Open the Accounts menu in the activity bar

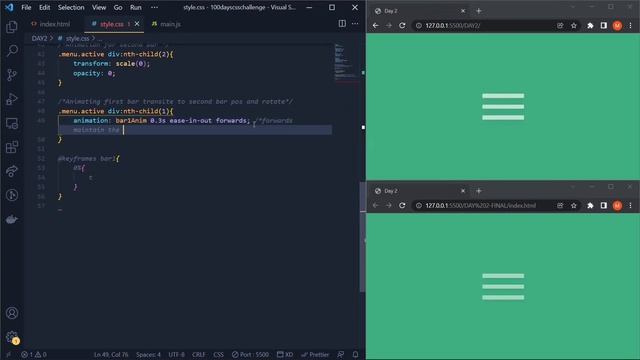click(x=12, y=313)
